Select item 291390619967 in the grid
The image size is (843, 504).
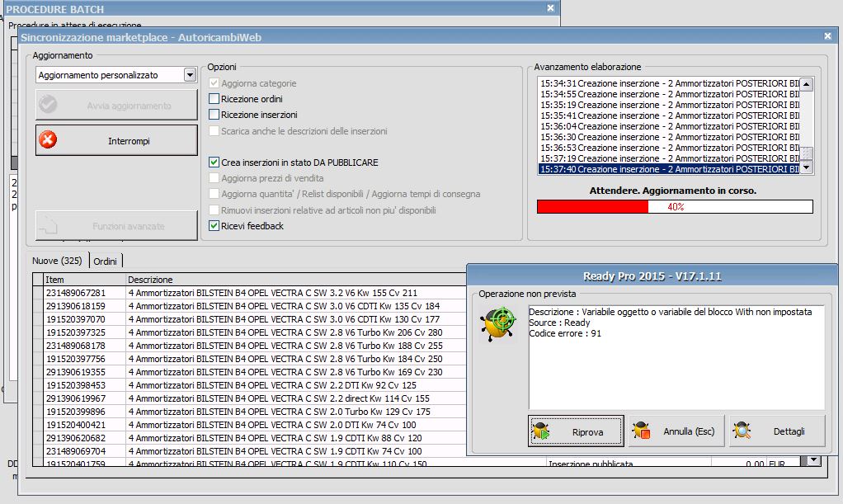[76, 398]
